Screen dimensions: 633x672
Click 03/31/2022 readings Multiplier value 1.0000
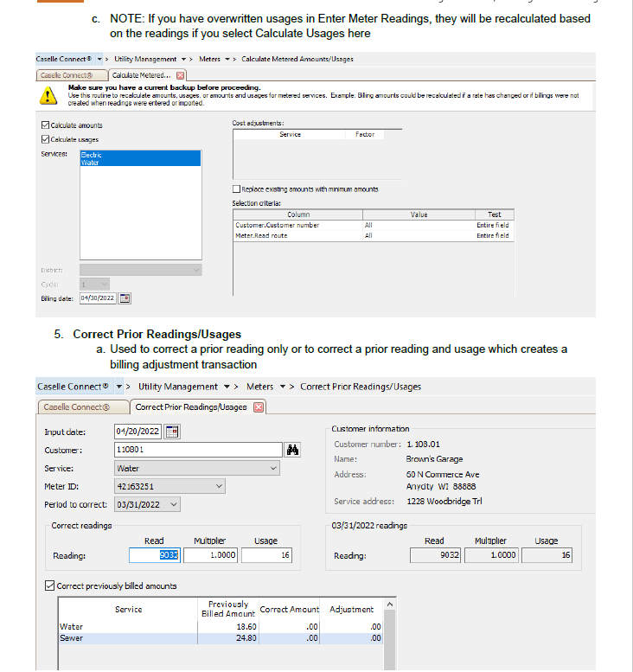pos(491,555)
